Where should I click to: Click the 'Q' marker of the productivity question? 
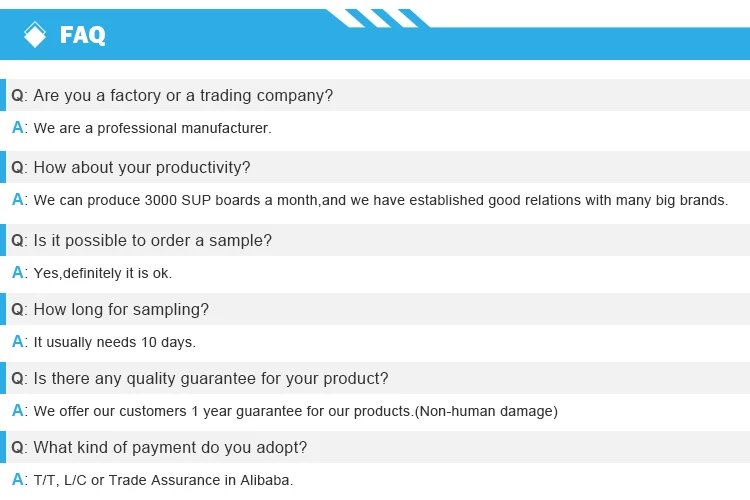point(18,167)
